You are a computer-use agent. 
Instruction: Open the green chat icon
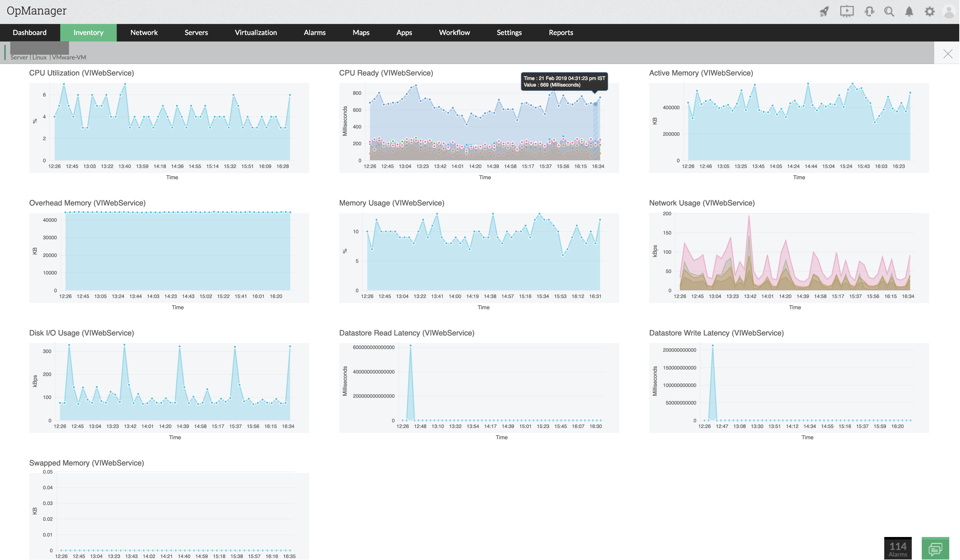(935, 548)
